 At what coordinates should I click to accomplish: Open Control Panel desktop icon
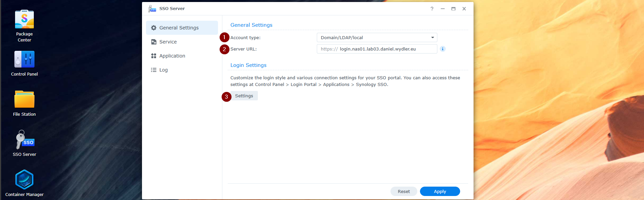(24, 60)
